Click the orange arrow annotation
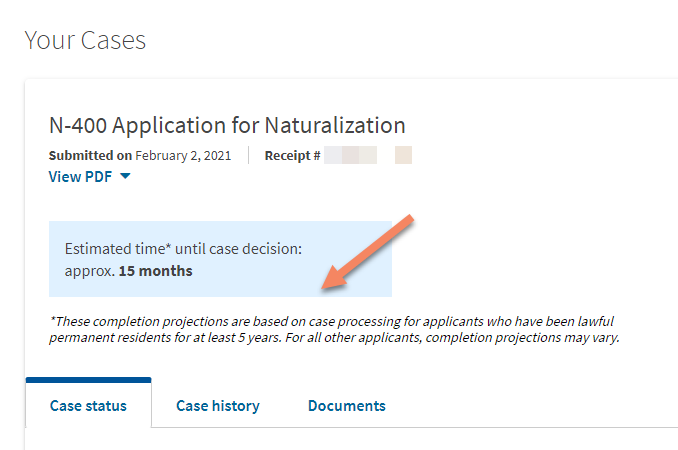The image size is (678, 450). [368, 252]
